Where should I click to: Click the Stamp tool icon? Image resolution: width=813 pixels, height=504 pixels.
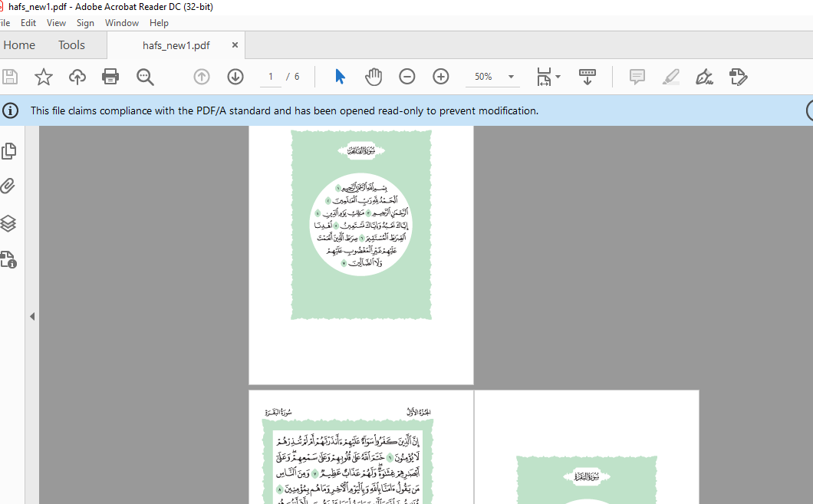click(x=739, y=77)
